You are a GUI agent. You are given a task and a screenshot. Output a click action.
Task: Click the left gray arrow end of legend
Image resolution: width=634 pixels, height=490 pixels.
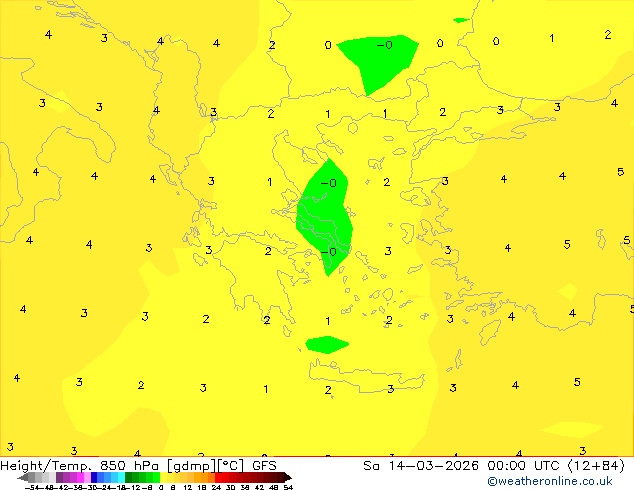coord(22,477)
